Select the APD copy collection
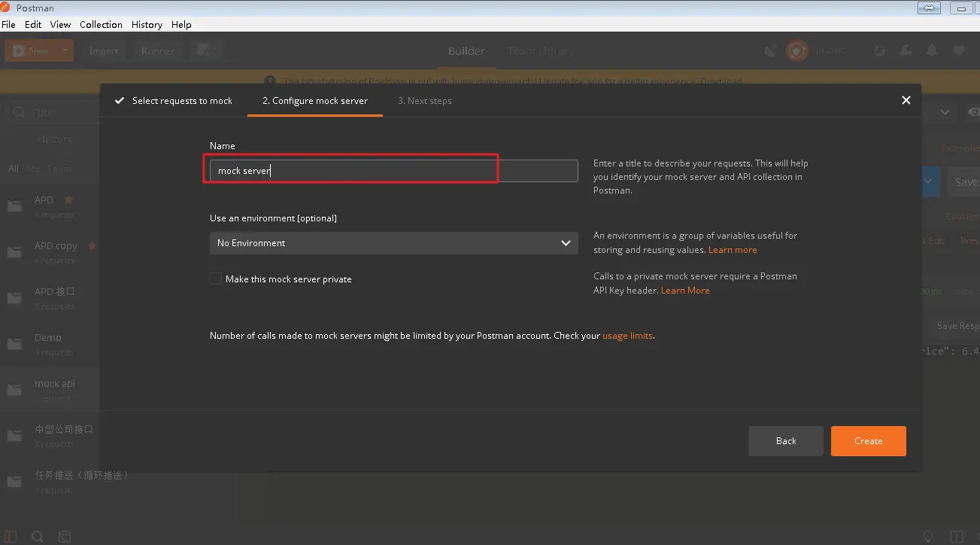Viewport: 980px width, 545px height. click(x=56, y=245)
